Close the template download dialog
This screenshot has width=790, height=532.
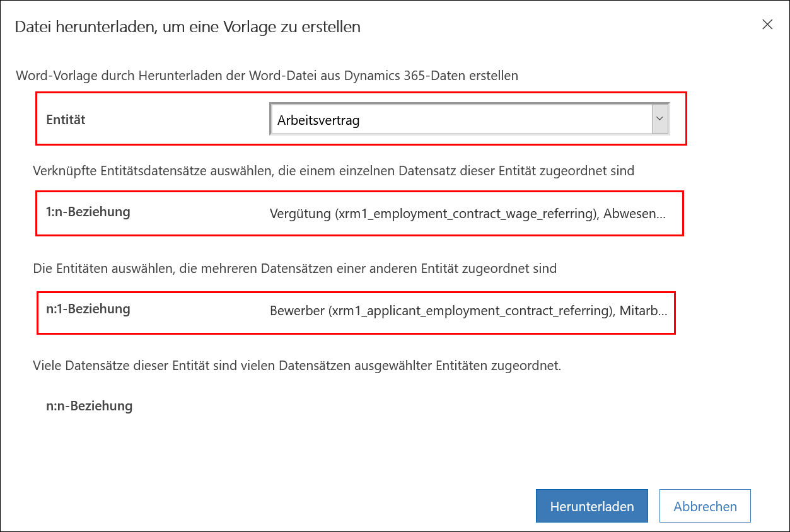pos(767,25)
